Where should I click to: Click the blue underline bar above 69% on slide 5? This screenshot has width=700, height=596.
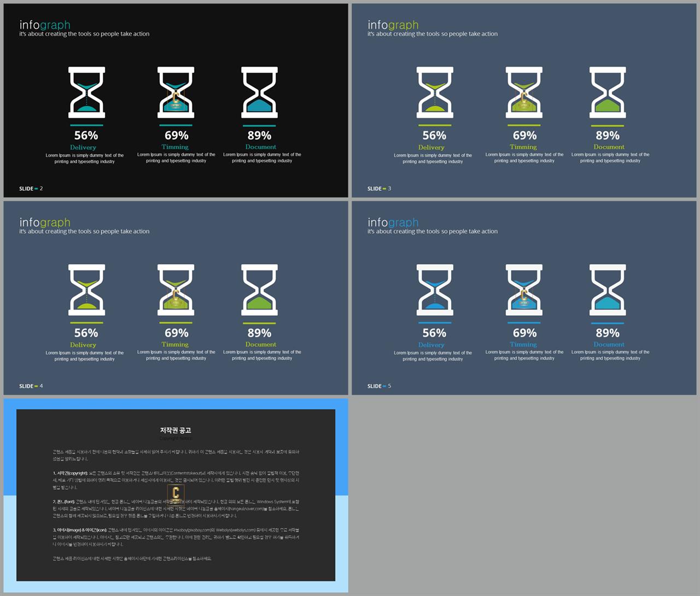pos(524,323)
